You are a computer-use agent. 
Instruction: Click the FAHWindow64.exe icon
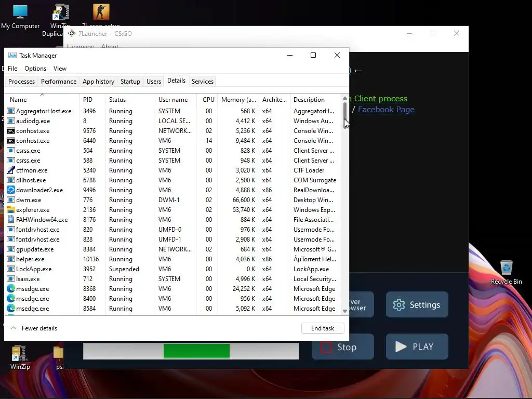[11, 220]
